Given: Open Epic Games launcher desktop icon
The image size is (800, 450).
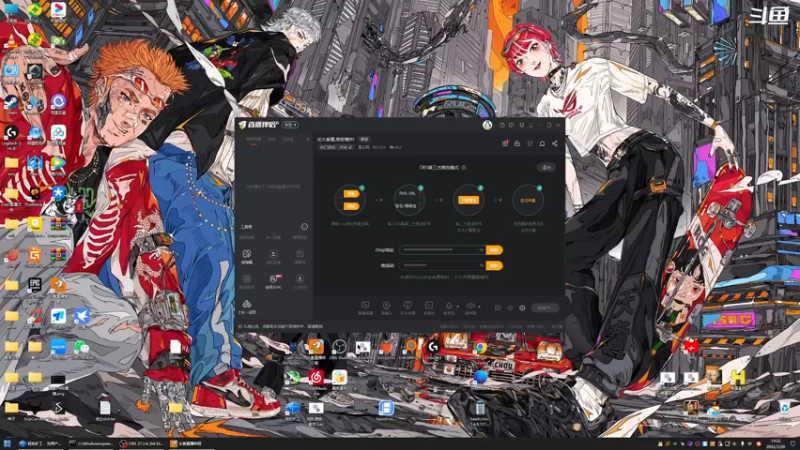Looking at the screenshot, I should point(35,286).
